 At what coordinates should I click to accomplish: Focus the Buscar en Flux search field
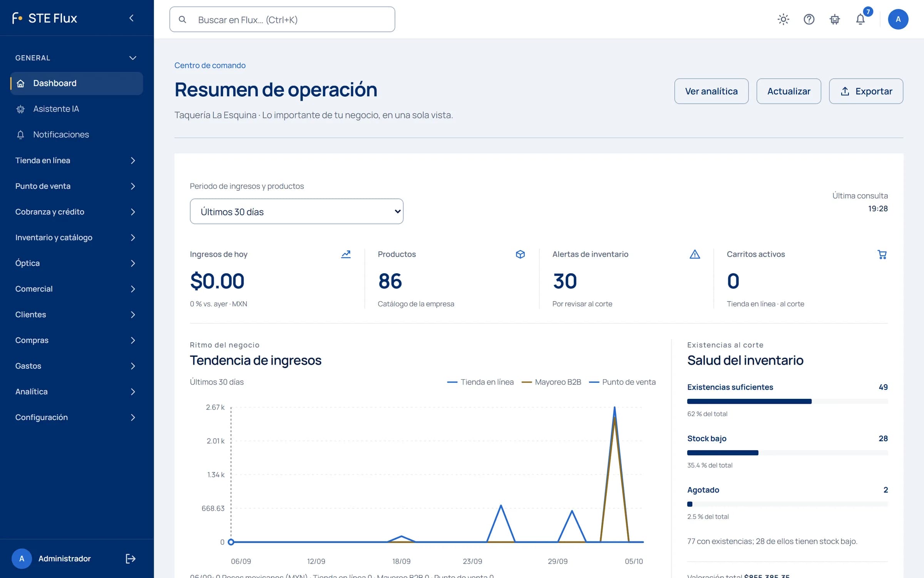click(282, 19)
